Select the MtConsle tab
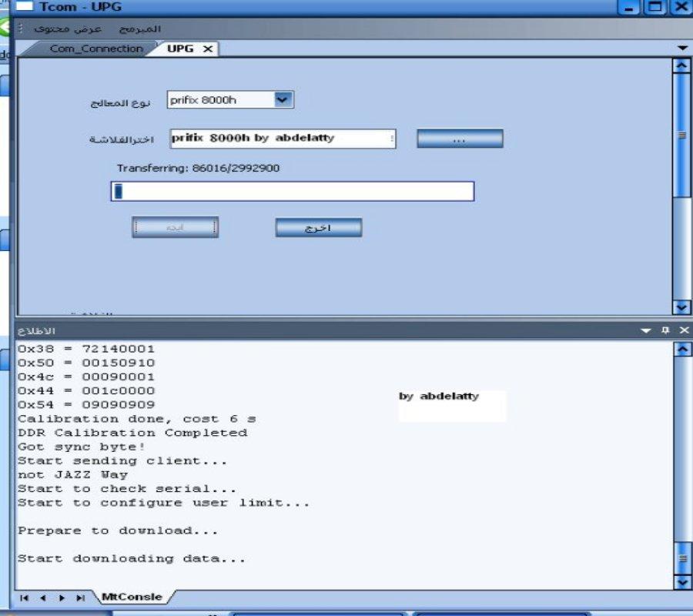 [x=132, y=597]
